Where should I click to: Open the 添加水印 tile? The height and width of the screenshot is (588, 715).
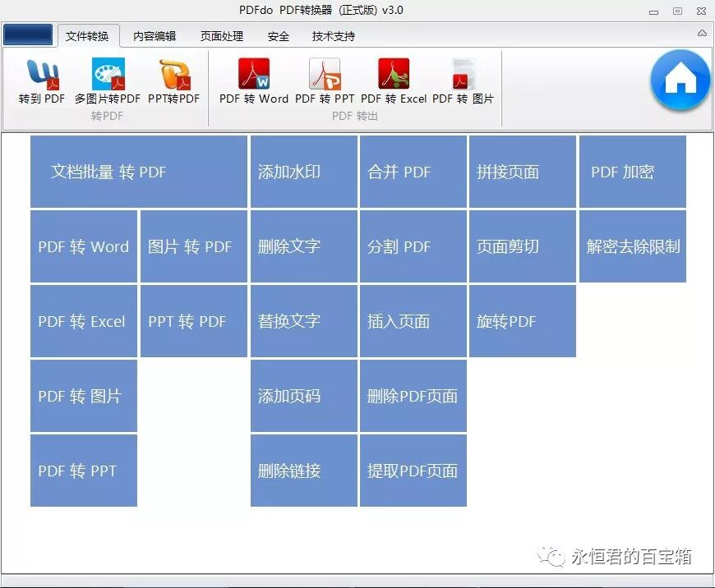point(304,172)
